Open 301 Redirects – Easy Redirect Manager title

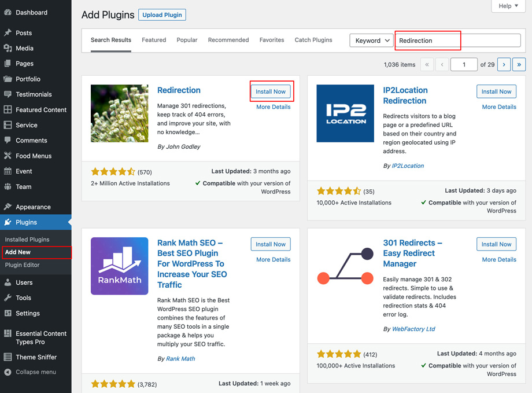coord(412,254)
